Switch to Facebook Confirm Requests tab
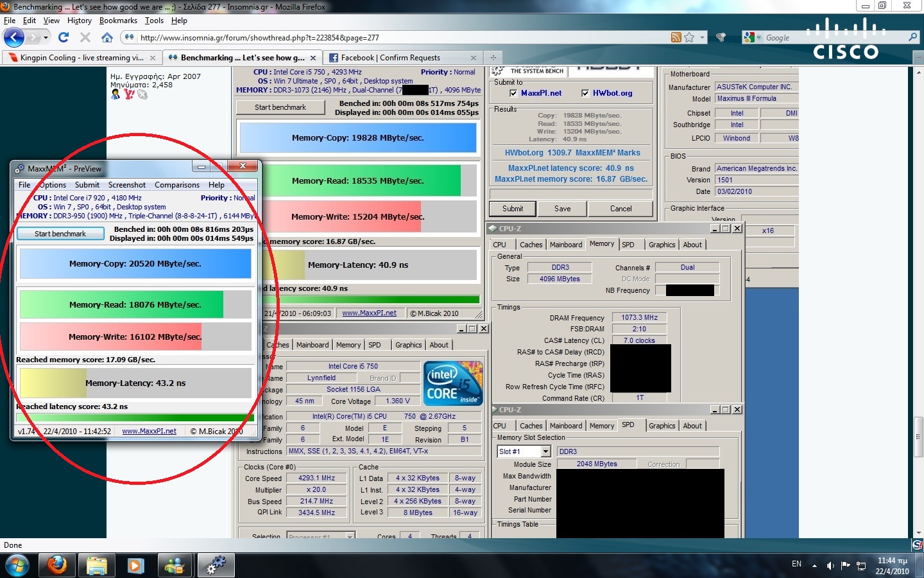 click(403, 58)
